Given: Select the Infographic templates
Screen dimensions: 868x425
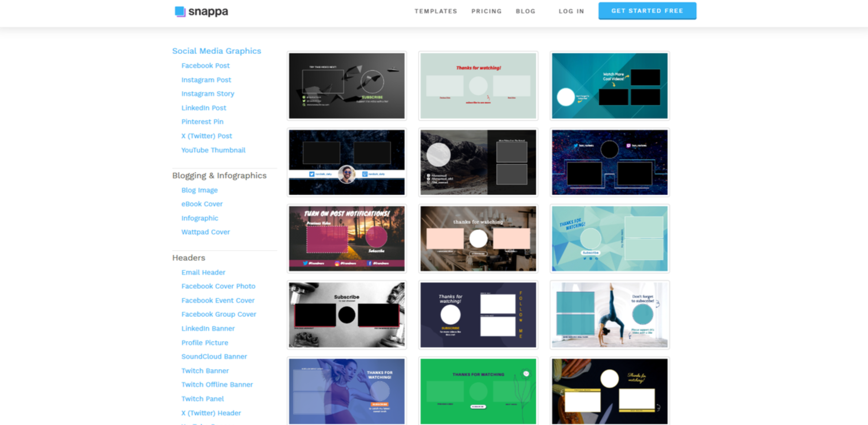Looking at the screenshot, I should click(200, 218).
